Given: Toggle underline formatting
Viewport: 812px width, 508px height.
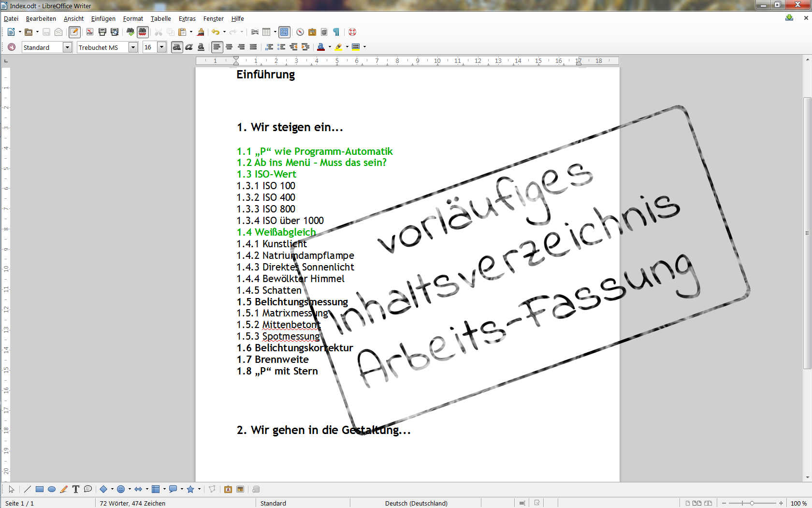Looking at the screenshot, I should click(201, 47).
